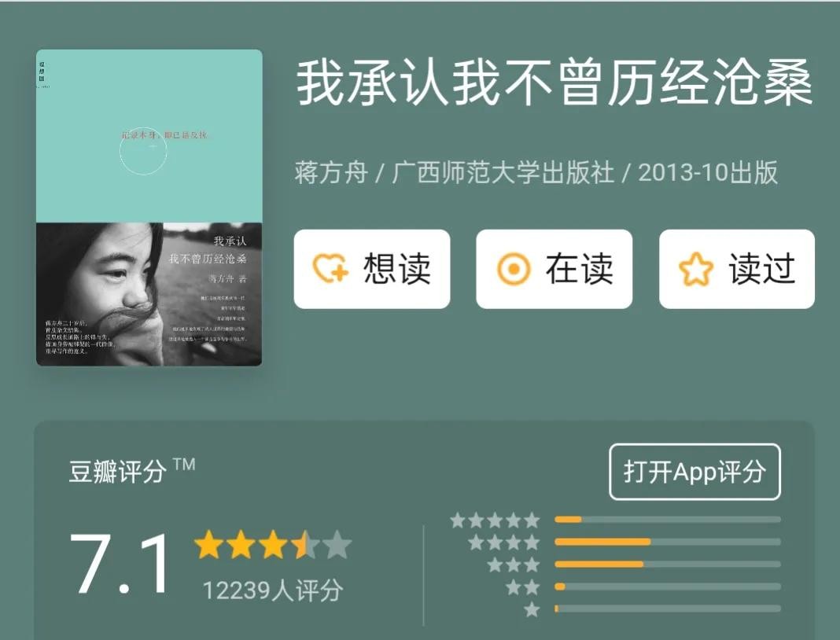
Task: Select the five-star rating row icons
Action: [495, 520]
